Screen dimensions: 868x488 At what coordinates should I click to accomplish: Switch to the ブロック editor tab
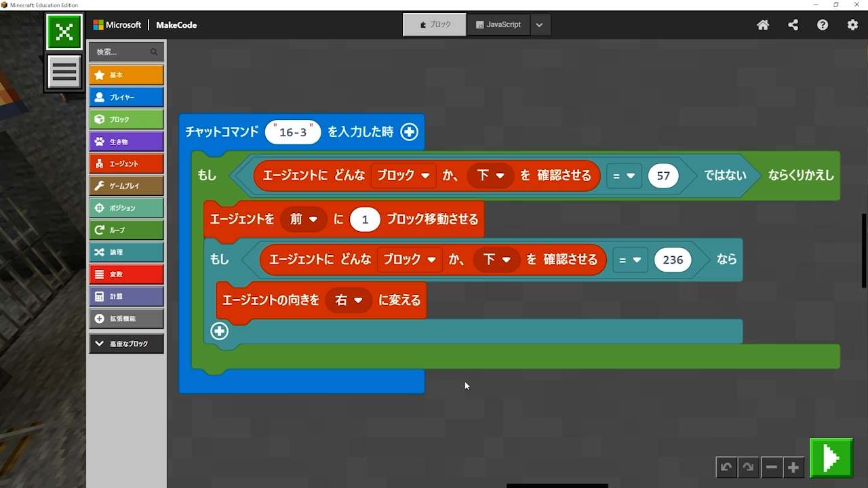click(x=435, y=25)
